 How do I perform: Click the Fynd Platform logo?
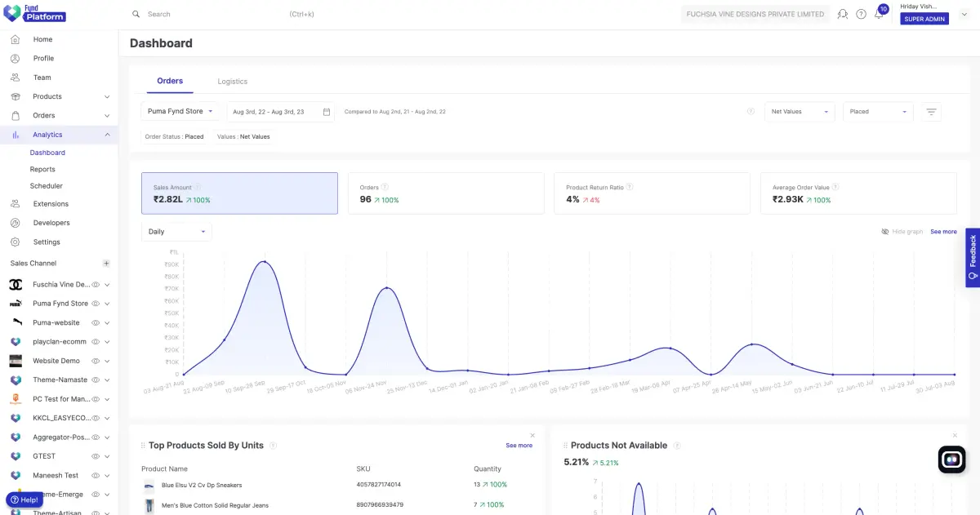[34, 14]
